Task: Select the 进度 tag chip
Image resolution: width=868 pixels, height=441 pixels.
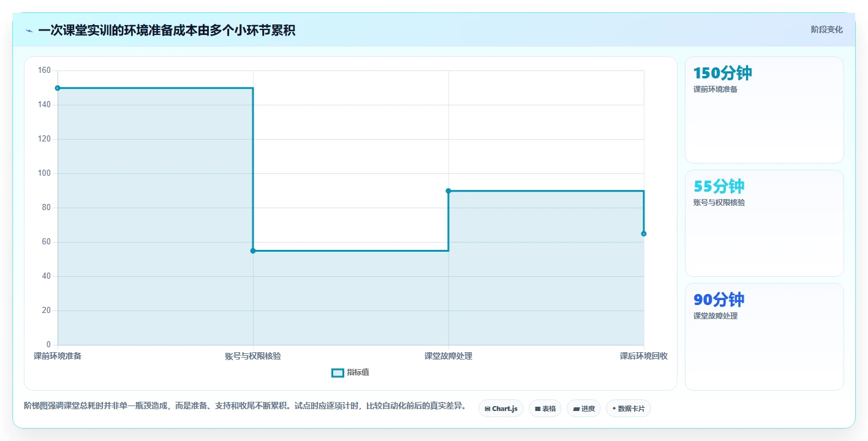Action: click(x=584, y=409)
